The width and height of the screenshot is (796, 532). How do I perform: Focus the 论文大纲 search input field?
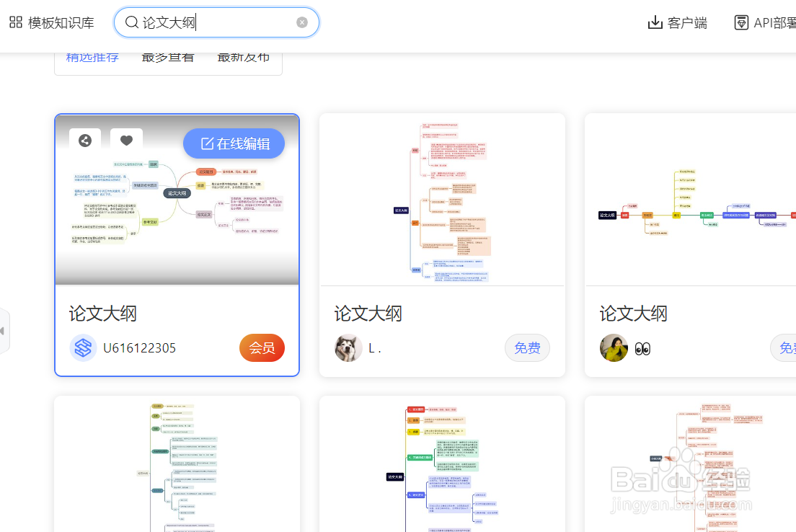click(x=216, y=22)
